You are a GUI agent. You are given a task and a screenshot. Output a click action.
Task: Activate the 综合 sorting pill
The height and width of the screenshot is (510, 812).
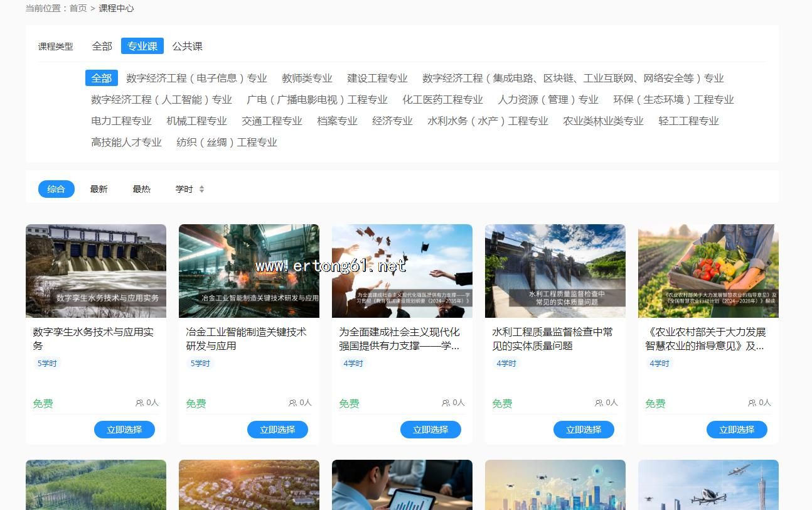[56, 189]
